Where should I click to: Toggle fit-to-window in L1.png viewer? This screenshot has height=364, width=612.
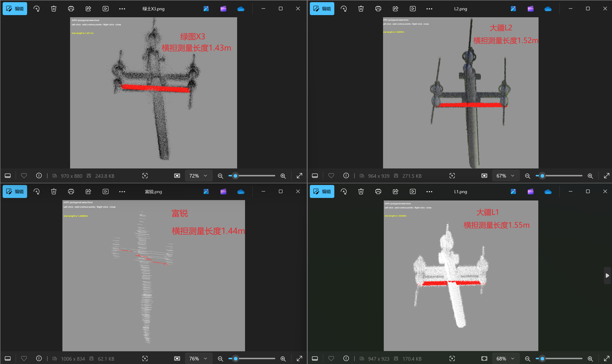click(484, 358)
